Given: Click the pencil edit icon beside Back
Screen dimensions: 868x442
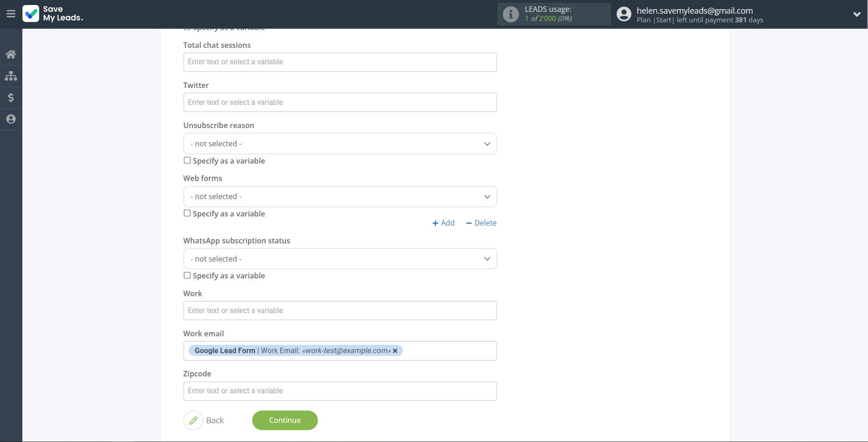Looking at the screenshot, I should coord(193,420).
